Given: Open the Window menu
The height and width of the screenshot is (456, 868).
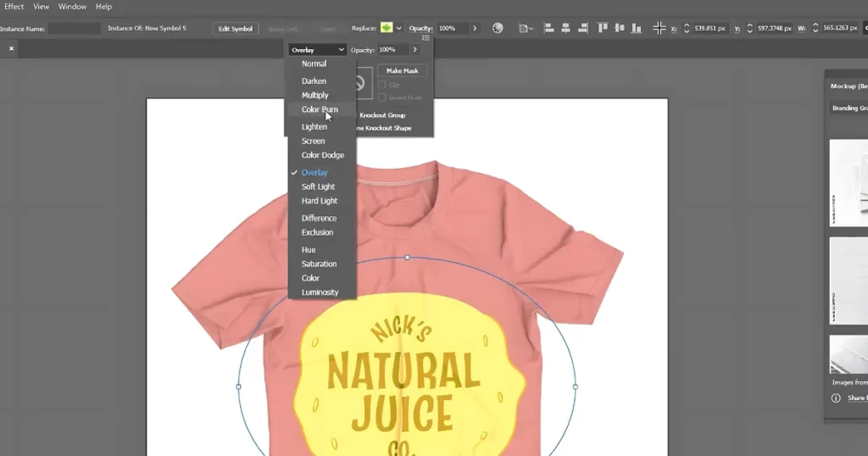Looking at the screenshot, I should (x=73, y=7).
